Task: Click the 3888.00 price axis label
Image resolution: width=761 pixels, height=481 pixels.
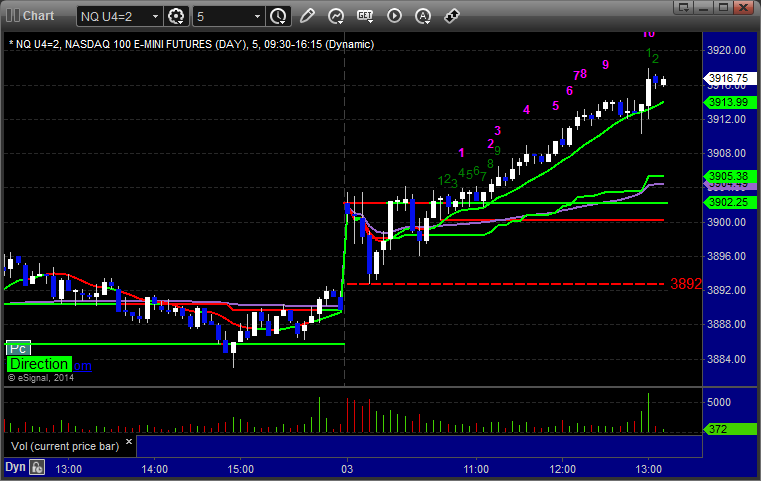Action: pyautogui.click(x=727, y=324)
